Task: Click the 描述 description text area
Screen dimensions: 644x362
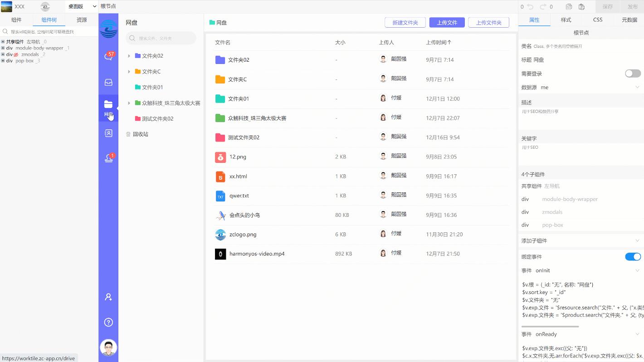Action: [581, 118]
